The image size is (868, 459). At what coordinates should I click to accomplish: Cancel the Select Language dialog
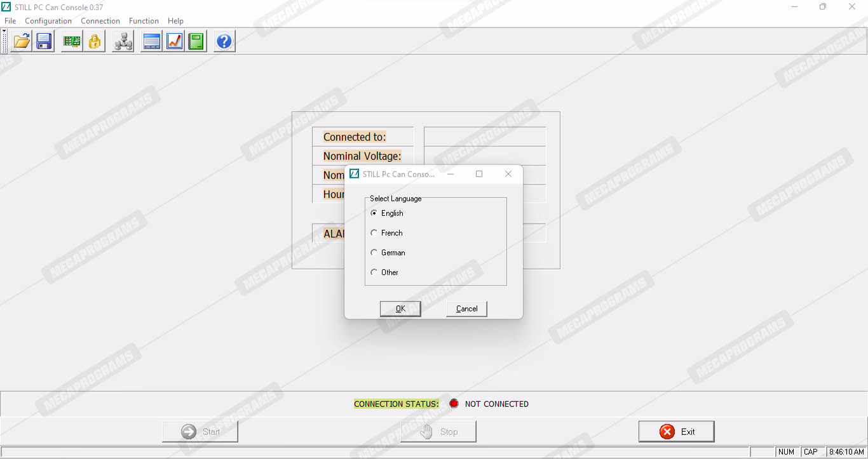(x=466, y=309)
